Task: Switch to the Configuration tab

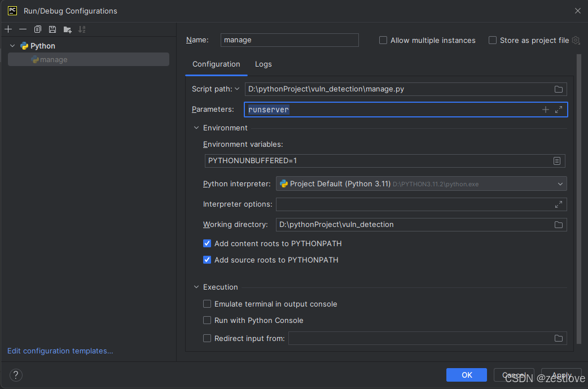Action: click(216, 64)
